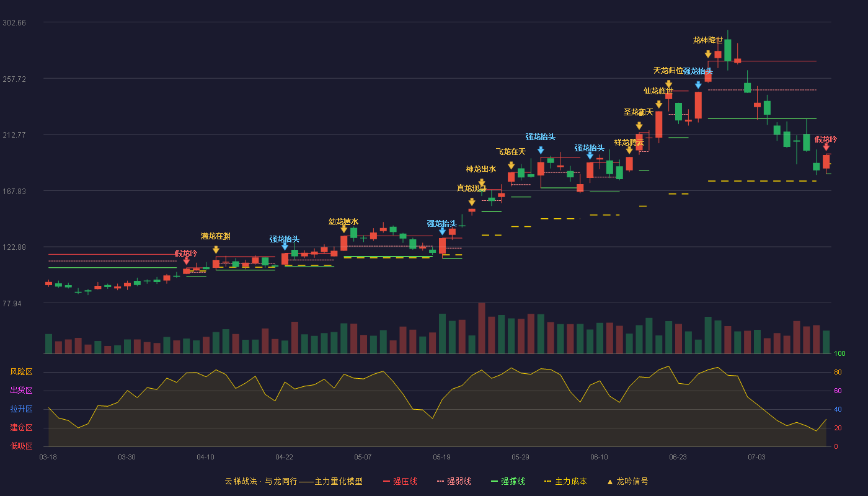This screenshot has height=496, width=868.
Task: Toggle the 强弱线 legend entry
Action: [454, 481]
